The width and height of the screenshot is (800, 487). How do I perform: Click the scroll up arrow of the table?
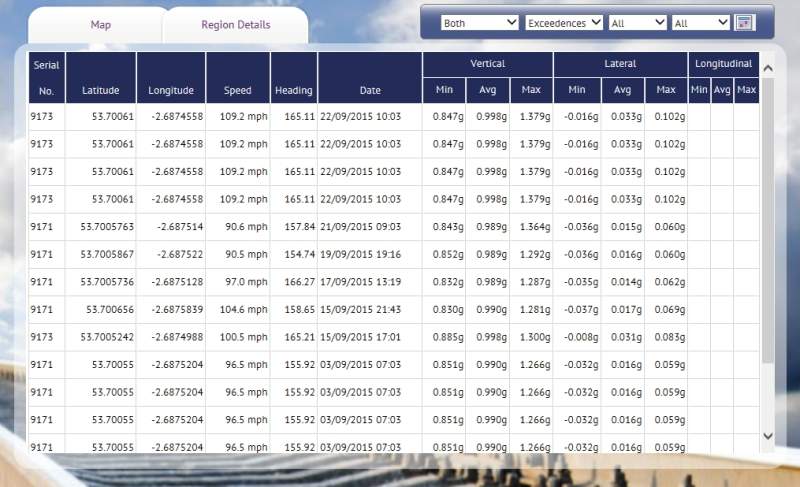768,68
